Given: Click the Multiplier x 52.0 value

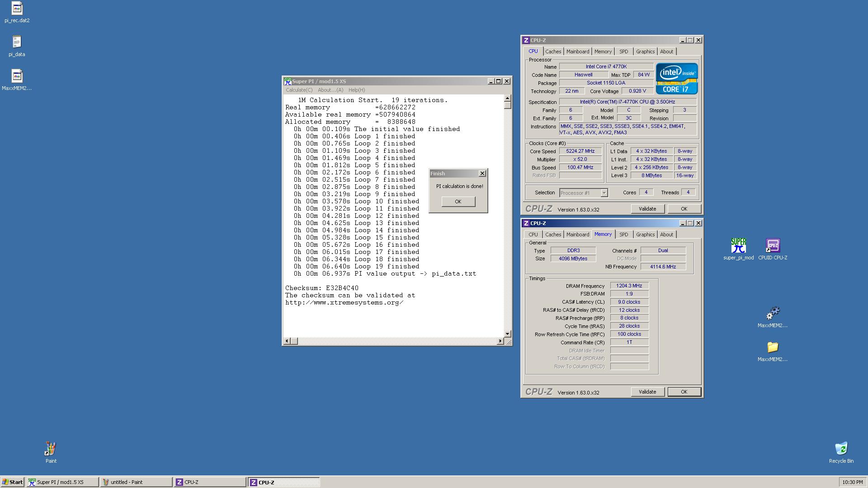Looking at the screenshot, I should (x=580, y=160).
